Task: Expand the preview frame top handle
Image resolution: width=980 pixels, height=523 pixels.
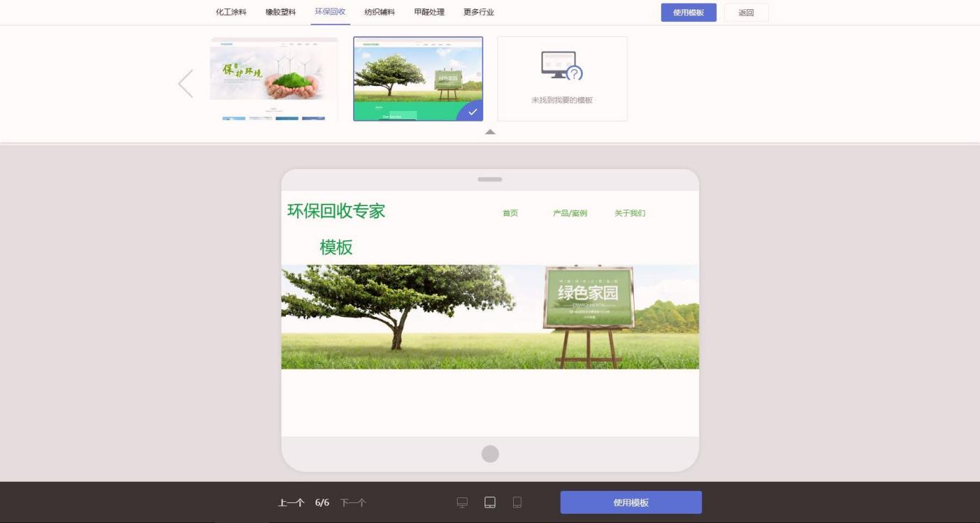Action: pyautogui.click(x=490, y=180)
